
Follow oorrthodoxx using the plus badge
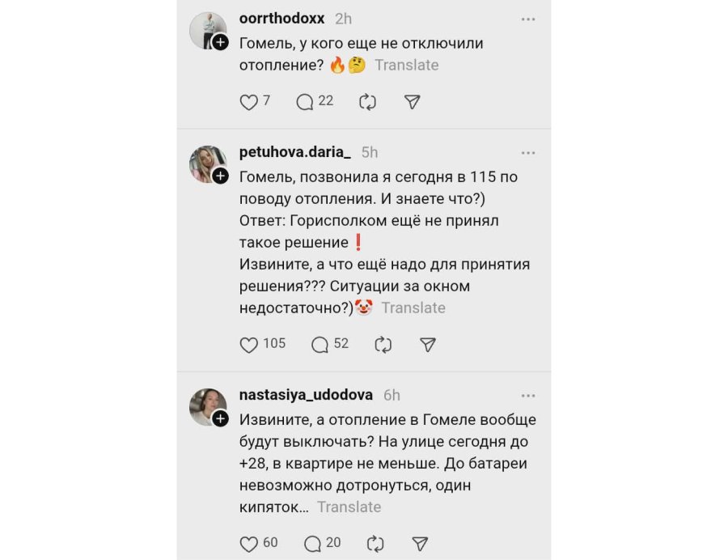click(x=220, y=42)
